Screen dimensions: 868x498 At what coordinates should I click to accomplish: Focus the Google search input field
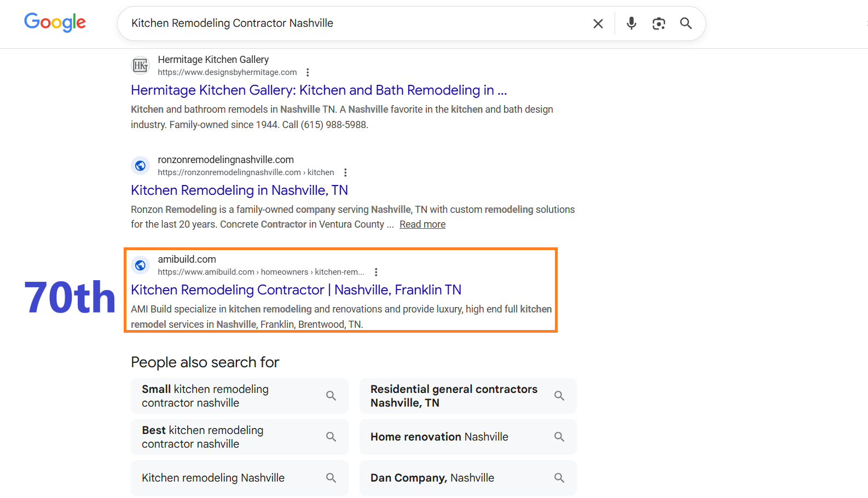(350, 24)
